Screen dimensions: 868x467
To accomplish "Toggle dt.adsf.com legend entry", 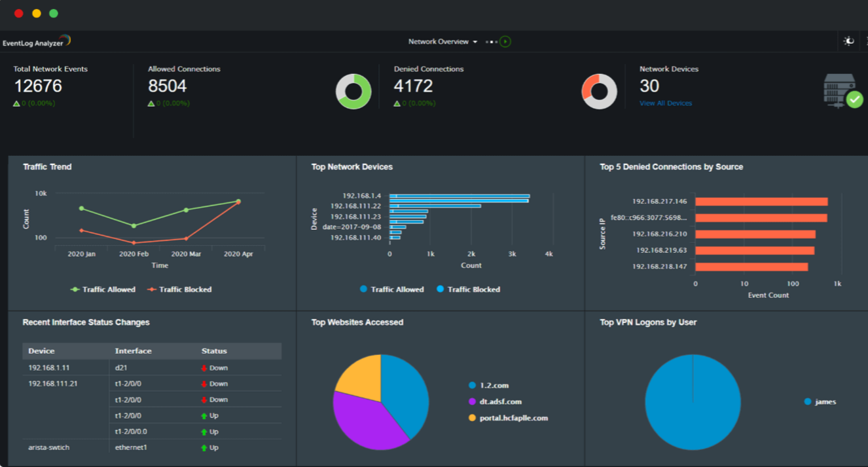I will (495, 402).
